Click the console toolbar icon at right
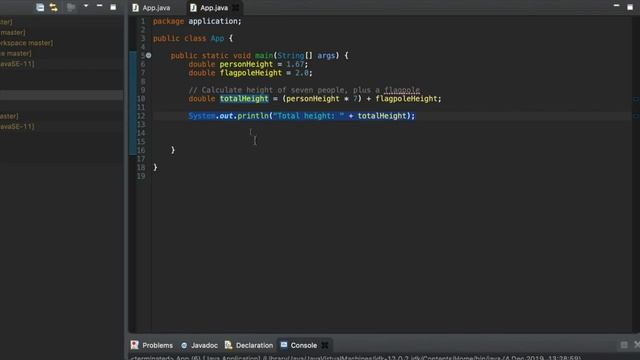This screenshot has height=360, width=640. coord(624,345)
